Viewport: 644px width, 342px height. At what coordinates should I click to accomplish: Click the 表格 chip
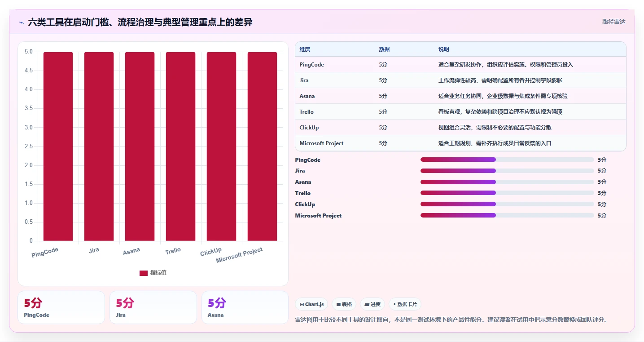(344, 304)
